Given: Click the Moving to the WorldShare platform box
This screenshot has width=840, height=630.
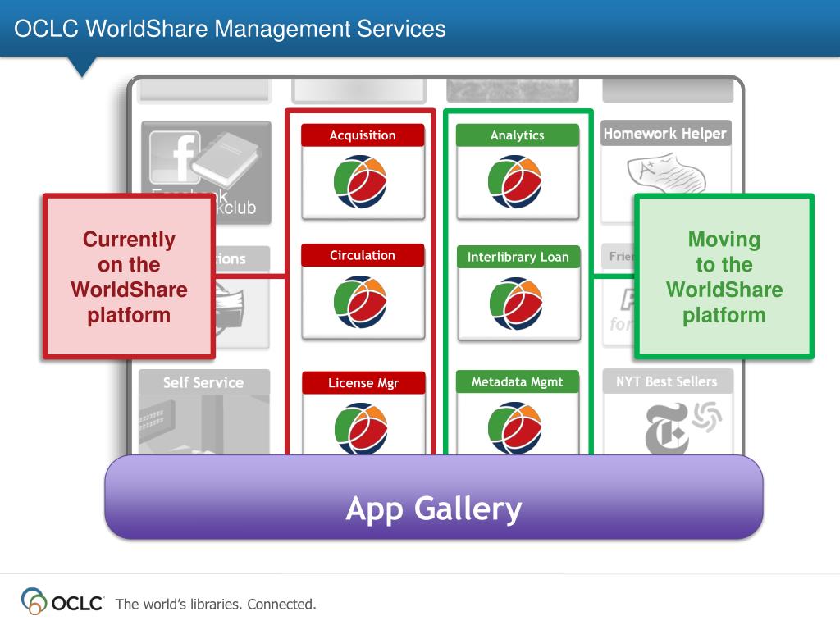Looking at the screenshot, I should (724, 276).
